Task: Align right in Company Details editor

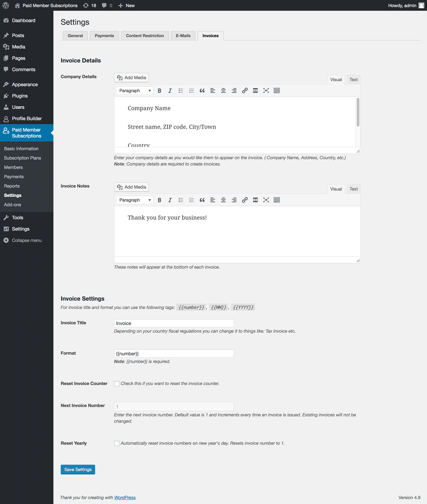Action: tap(234, 91)
